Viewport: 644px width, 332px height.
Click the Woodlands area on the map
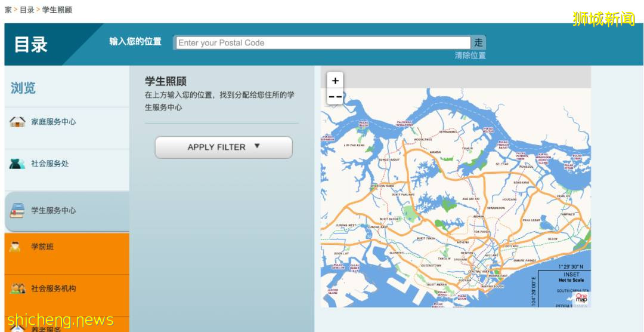[422, 140]
